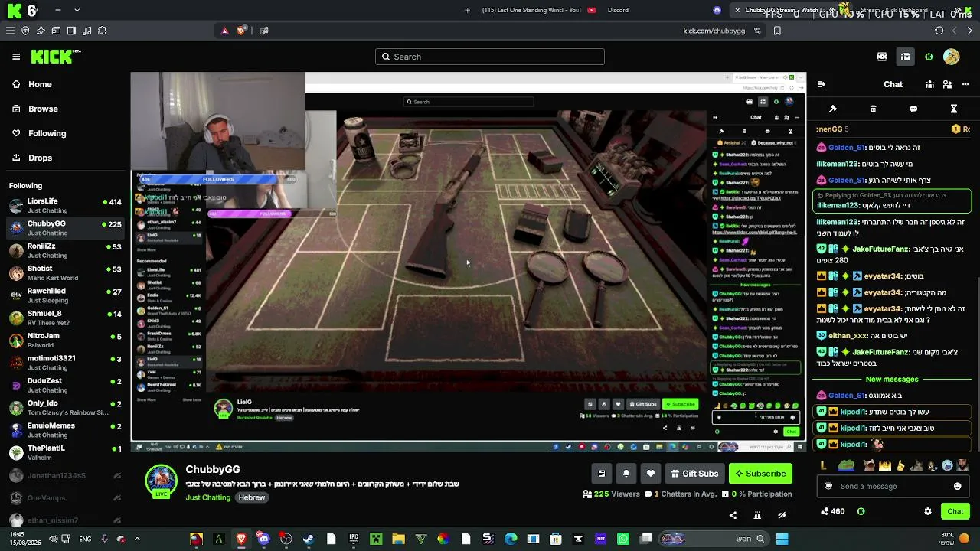Screen dimensions: 980x551
Task: Open the chat speech bubble tool
Action: pos(913,109)
